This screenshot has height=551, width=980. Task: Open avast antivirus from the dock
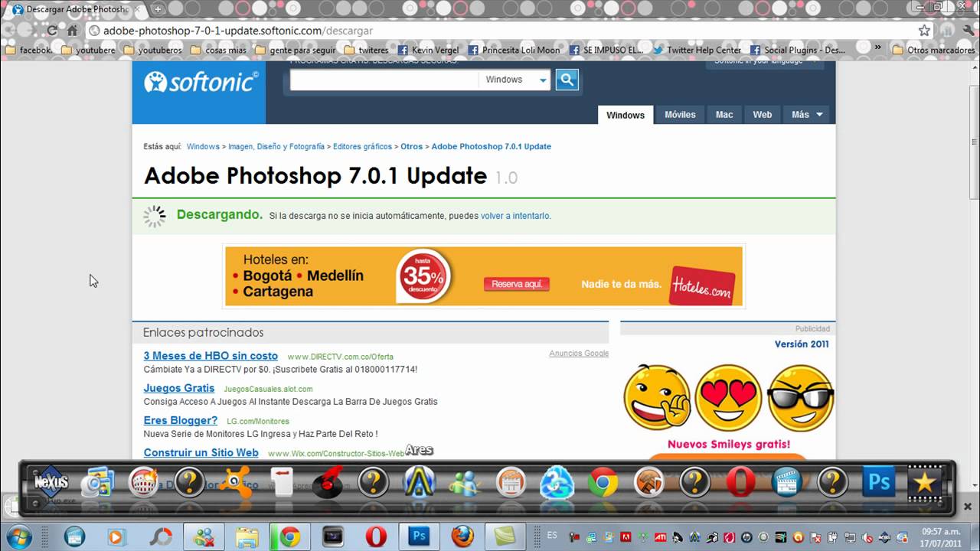point(235,483)
